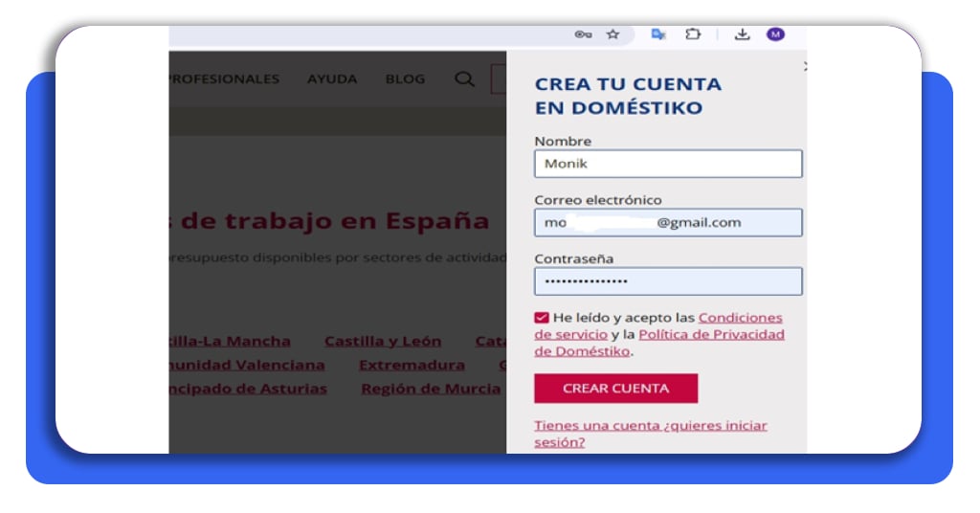Open the Castilla y León region link
Viewport: 980px width, 513px height.
click(383, 341)
